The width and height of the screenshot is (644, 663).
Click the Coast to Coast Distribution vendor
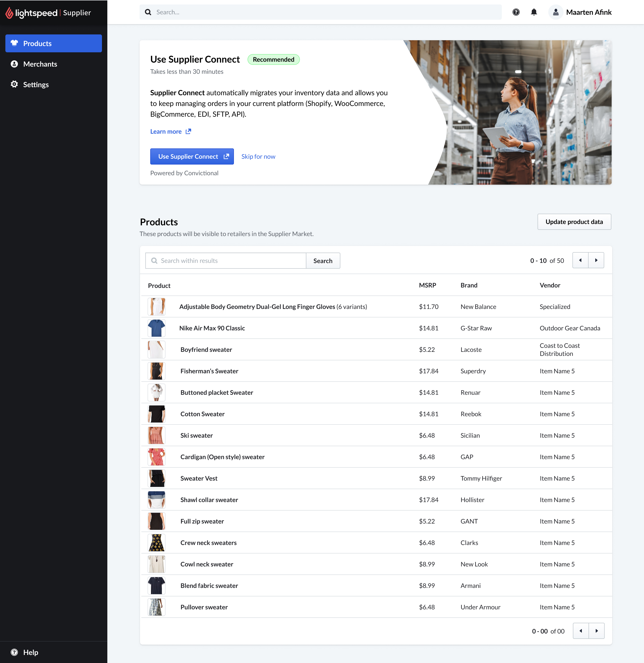click(x=560, y=350)
